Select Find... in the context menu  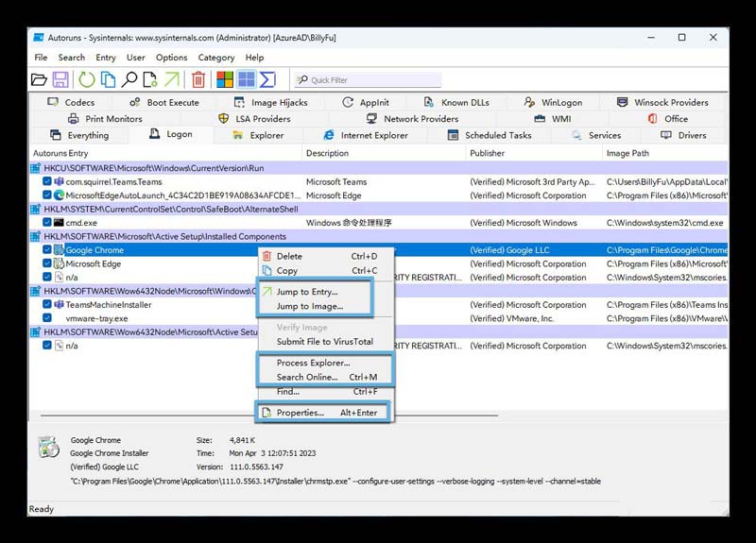point(326,392)
